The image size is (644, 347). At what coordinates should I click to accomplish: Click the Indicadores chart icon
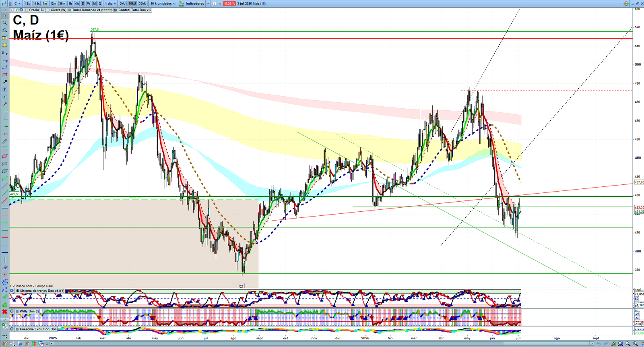point(182,4)
